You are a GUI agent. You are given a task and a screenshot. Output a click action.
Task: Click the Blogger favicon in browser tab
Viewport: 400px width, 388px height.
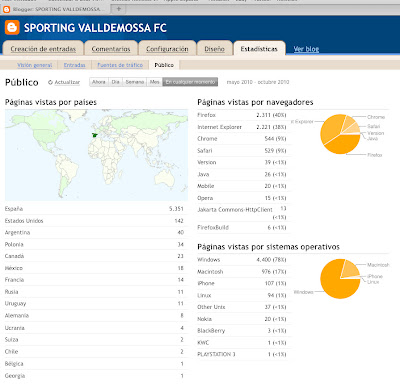pos(6,9)
